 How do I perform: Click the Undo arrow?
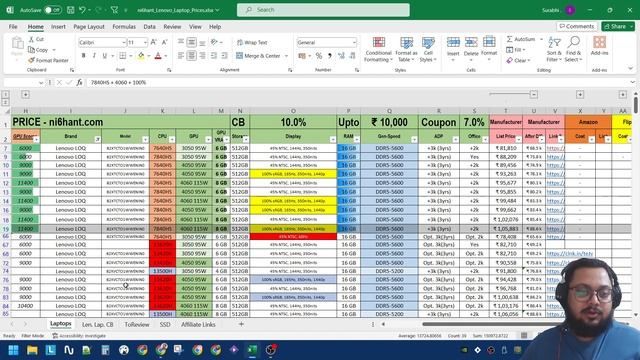pyautogui.click(x=82, y=10)
